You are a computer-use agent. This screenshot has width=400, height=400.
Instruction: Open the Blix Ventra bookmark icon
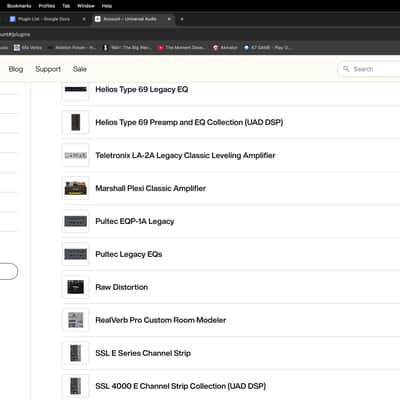pyautogui.click(x=17, y=48)
